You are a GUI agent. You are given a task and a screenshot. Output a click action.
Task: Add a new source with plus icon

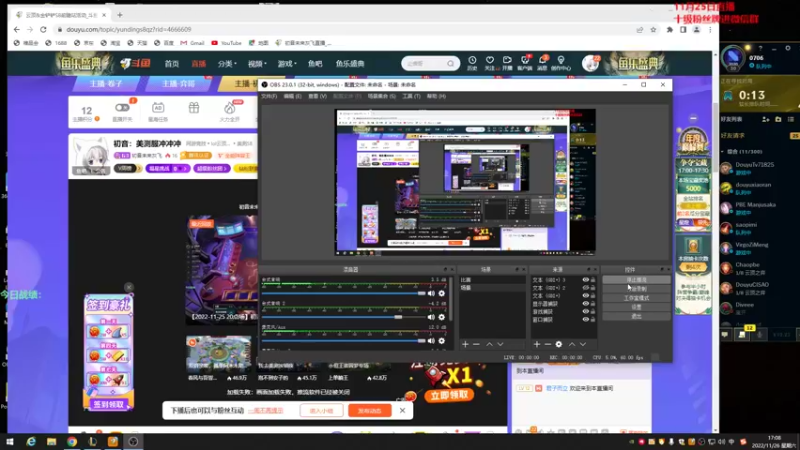tap(537, 344)
